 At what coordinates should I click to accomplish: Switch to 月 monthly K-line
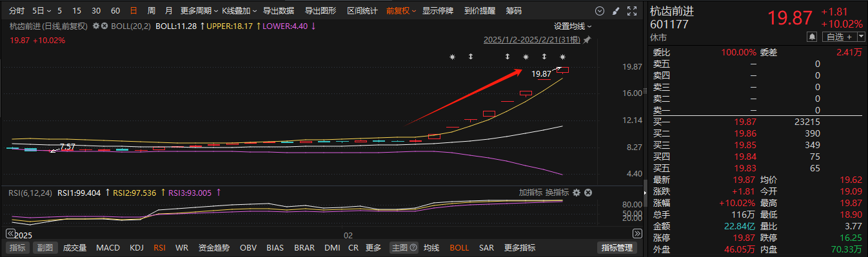pos(169,11)
